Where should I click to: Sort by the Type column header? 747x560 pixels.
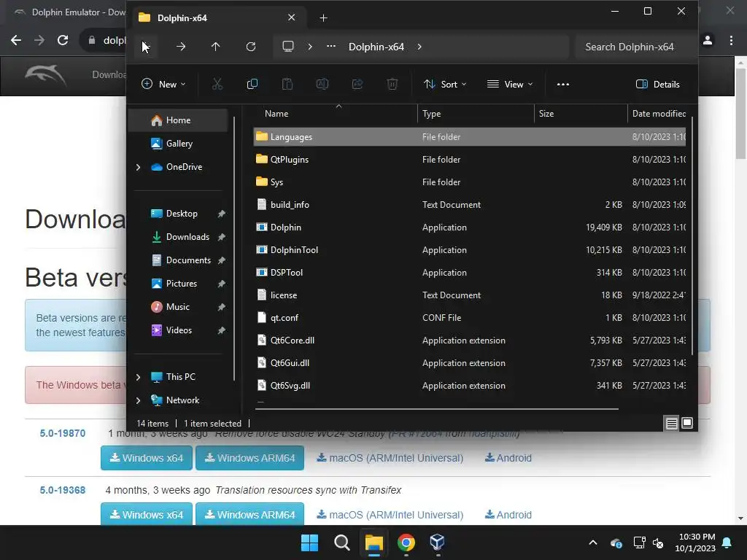point(476,114)
